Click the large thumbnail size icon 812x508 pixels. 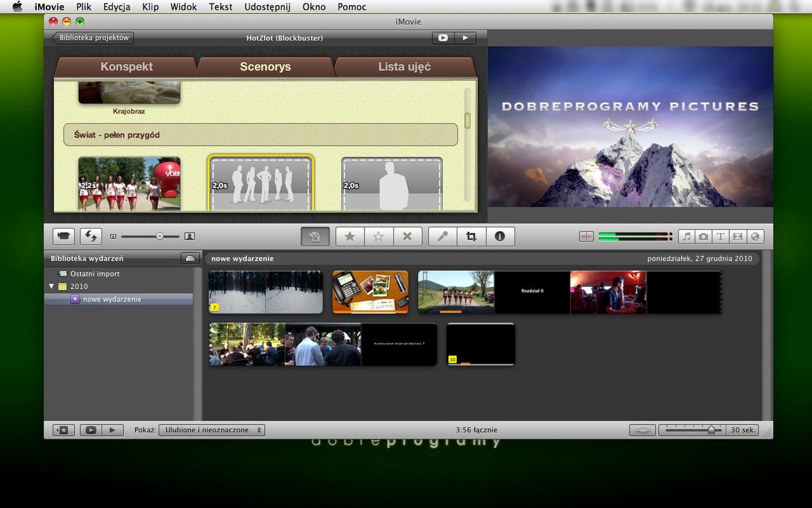click(x=190, y=236)
